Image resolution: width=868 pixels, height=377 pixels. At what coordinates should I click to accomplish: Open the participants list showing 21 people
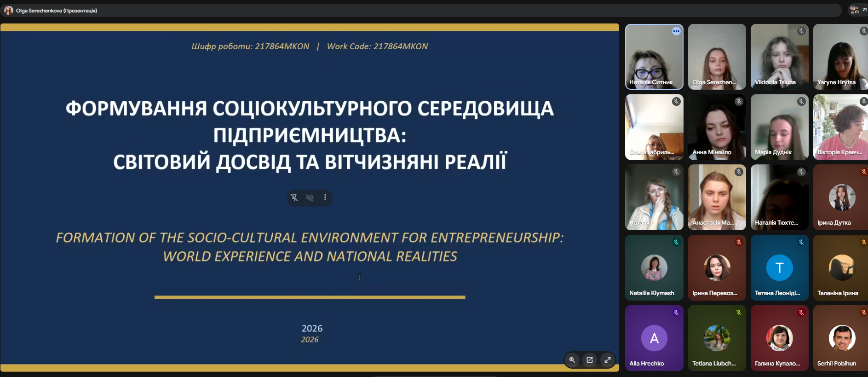[858, 10]
